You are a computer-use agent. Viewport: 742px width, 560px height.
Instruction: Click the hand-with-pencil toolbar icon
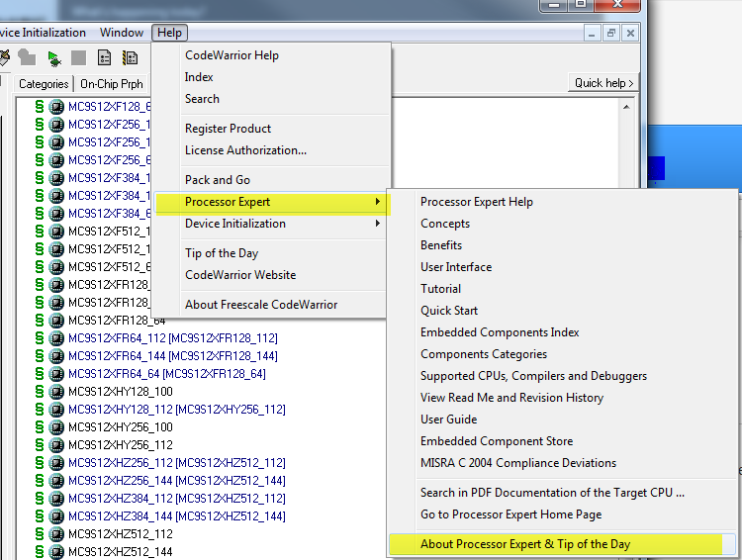[4, 57]
